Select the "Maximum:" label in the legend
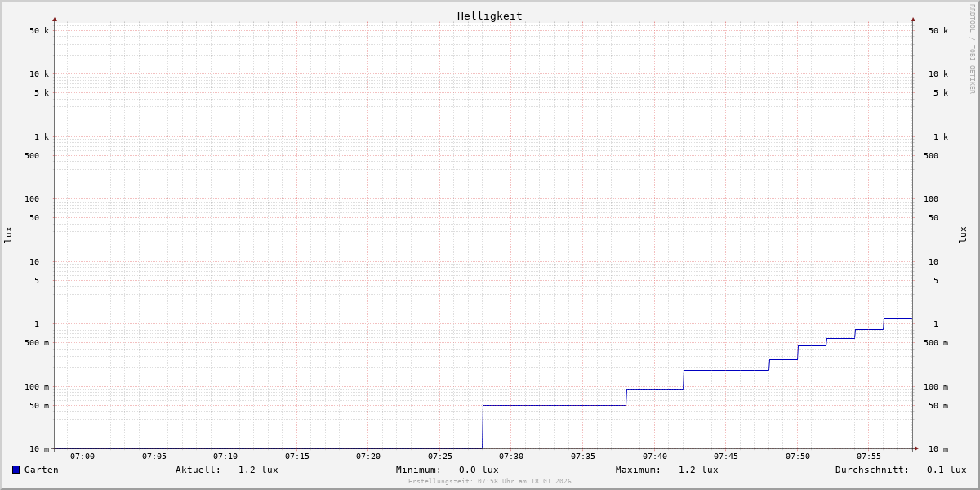The height and width of the screenshot is (490, 980). coord(639,470)
